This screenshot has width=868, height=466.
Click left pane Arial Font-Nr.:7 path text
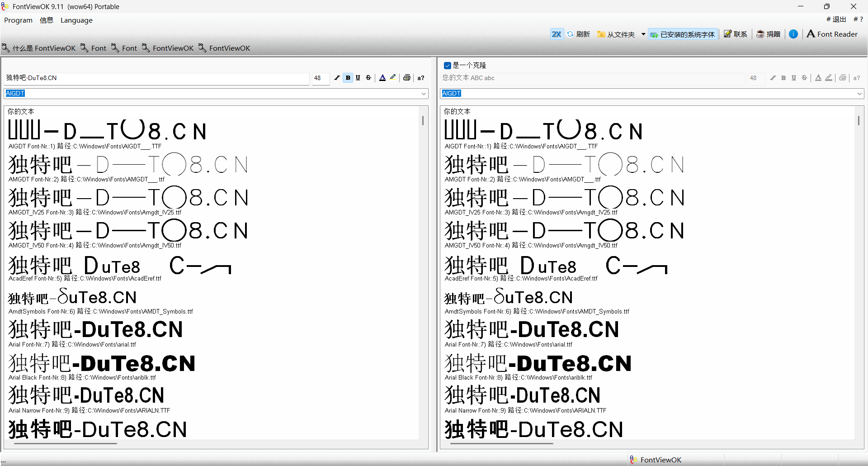(72, 344)
